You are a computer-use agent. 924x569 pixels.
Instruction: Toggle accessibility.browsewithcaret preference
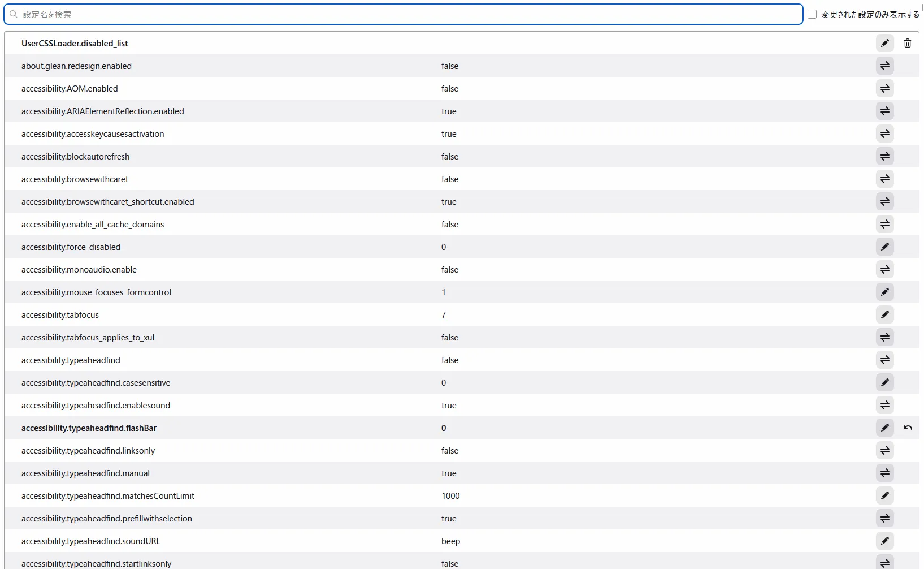(x=884, y=179)
